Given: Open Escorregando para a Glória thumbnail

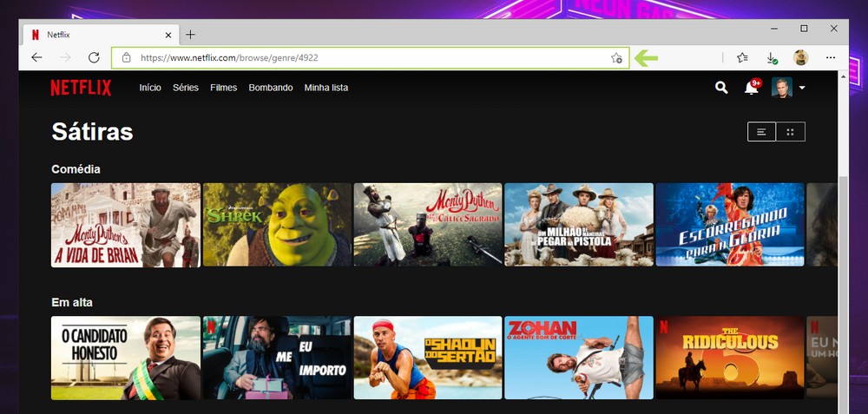Looking at the screenshot, I should tap(730, 226).
